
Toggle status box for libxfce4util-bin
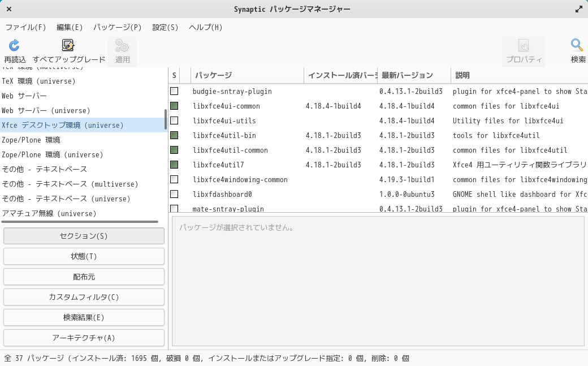point(174,135)
